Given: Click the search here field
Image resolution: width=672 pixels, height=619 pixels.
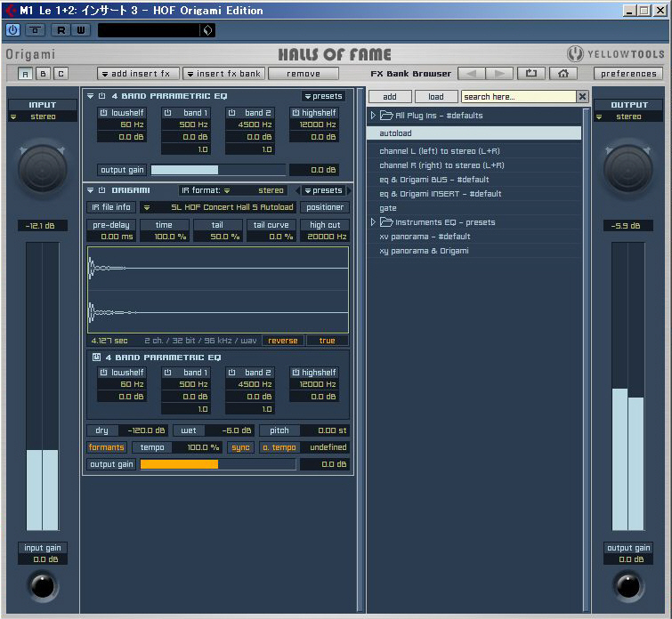Looking at the screenshot, I should 519,97.
